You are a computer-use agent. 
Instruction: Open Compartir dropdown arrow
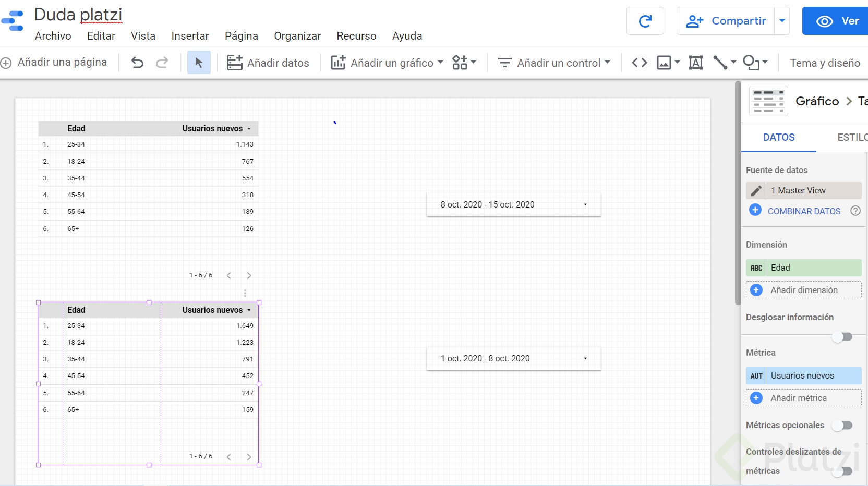point(782,21)
